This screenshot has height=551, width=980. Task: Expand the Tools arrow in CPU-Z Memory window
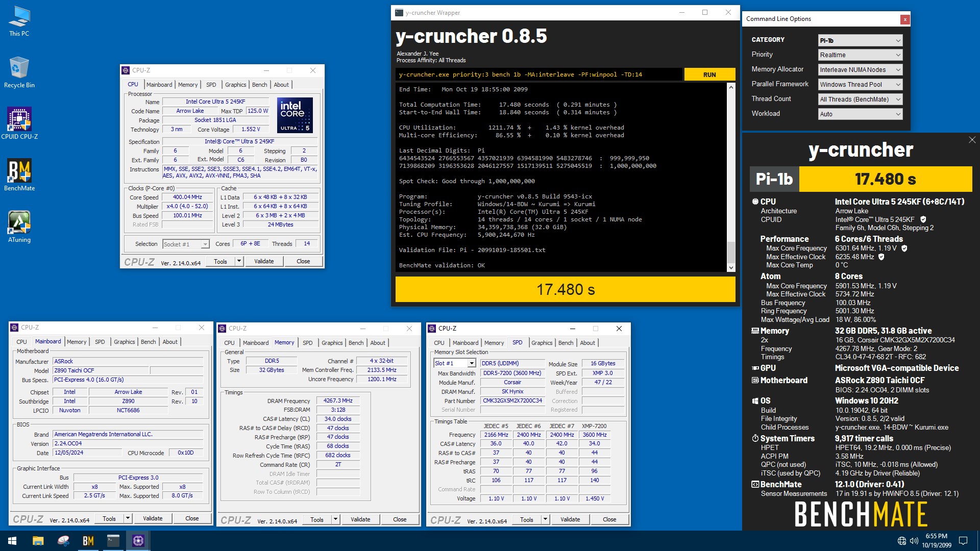[x=335, y=519]
